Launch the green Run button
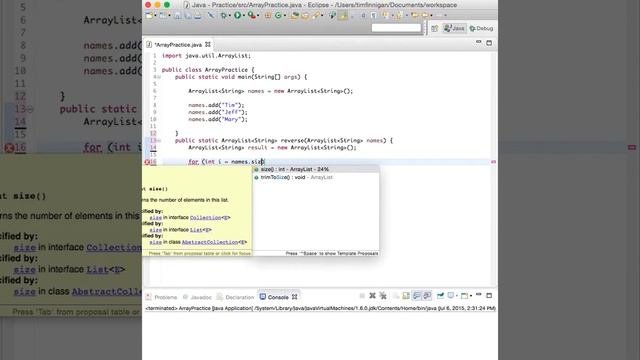 237,16
